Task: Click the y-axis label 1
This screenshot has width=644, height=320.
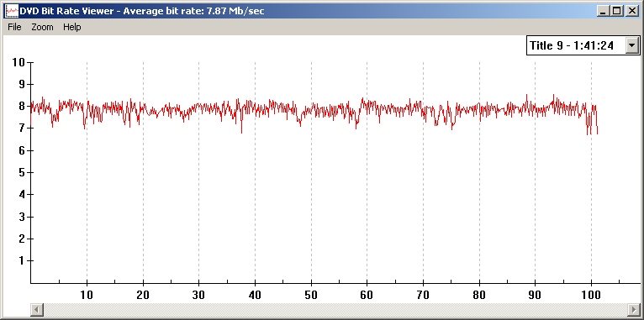Action: pyautogui.click(x=22, y=261)
